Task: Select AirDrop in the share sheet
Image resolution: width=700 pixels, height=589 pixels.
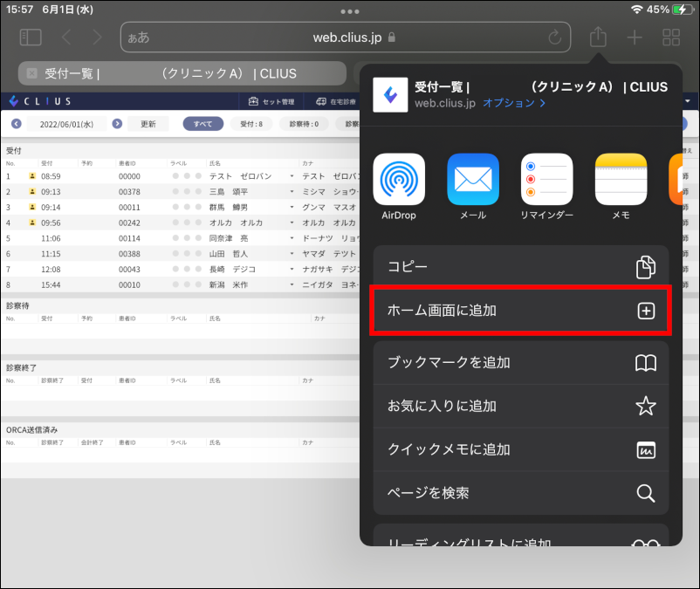Action: tap(399, 179)
